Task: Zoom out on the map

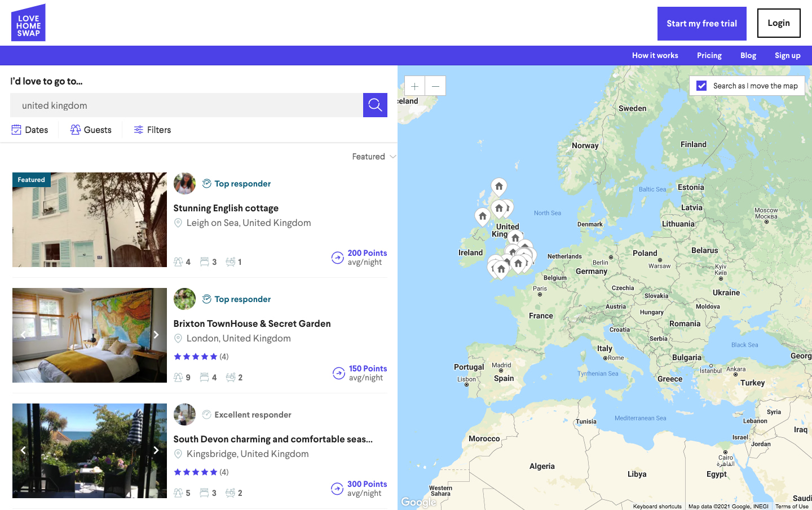Action: [x=435, y=86]
